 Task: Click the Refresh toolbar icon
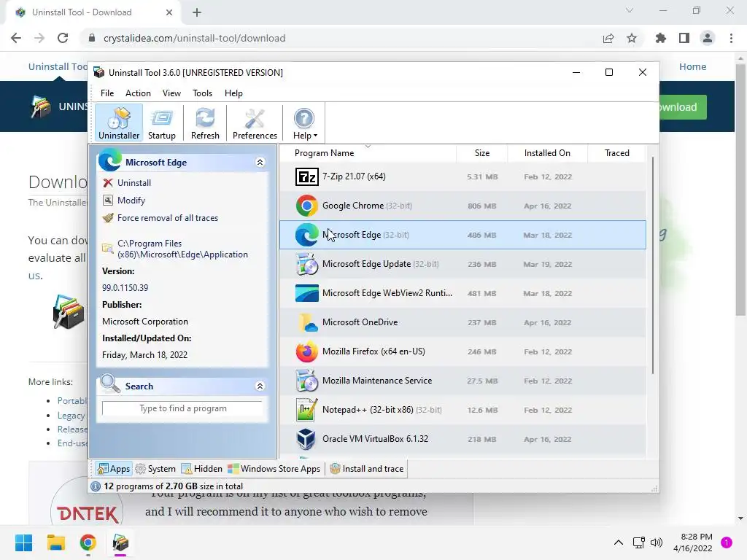click(205, 123)
